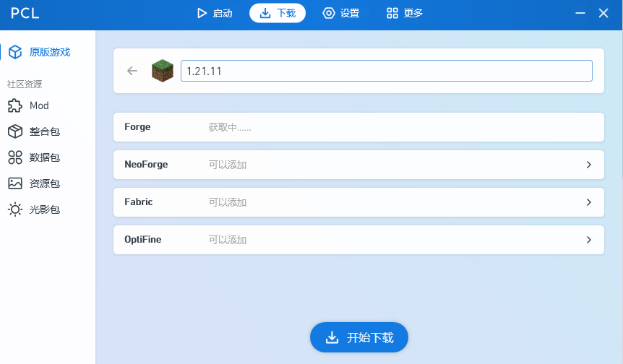The width and height of the screenshot is (623, 364).
Task: Select the 下载 tab
Action: click(x=278, y=13)
